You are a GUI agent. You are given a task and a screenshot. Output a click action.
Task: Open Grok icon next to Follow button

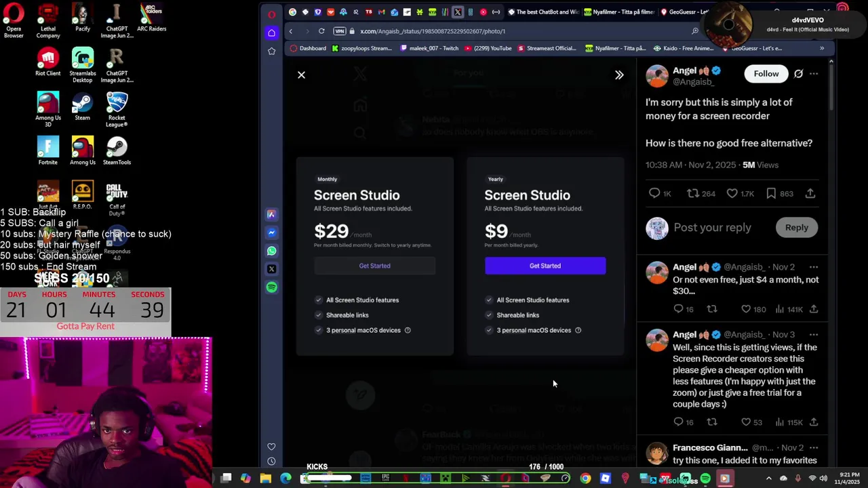[798, 73]
